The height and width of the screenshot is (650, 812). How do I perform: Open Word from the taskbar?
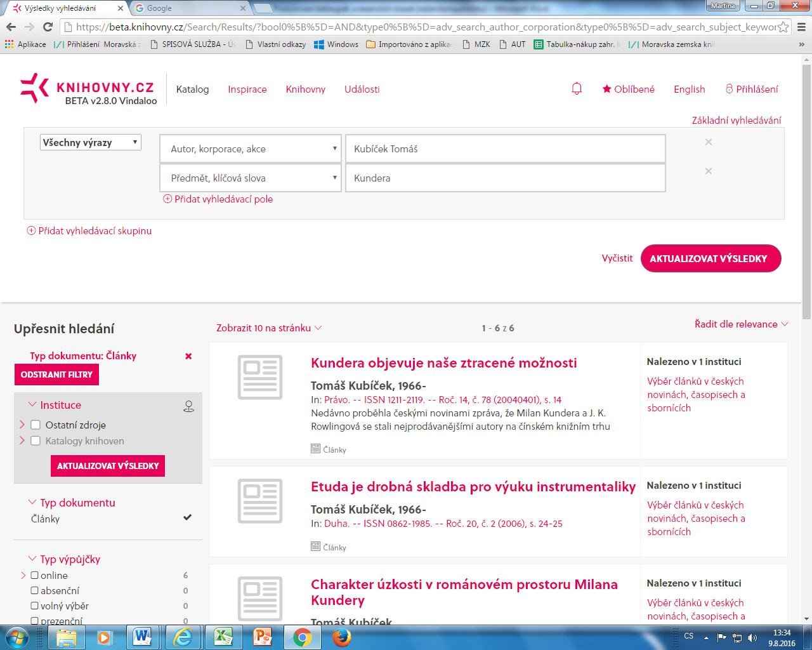click(x=141, y=637)
